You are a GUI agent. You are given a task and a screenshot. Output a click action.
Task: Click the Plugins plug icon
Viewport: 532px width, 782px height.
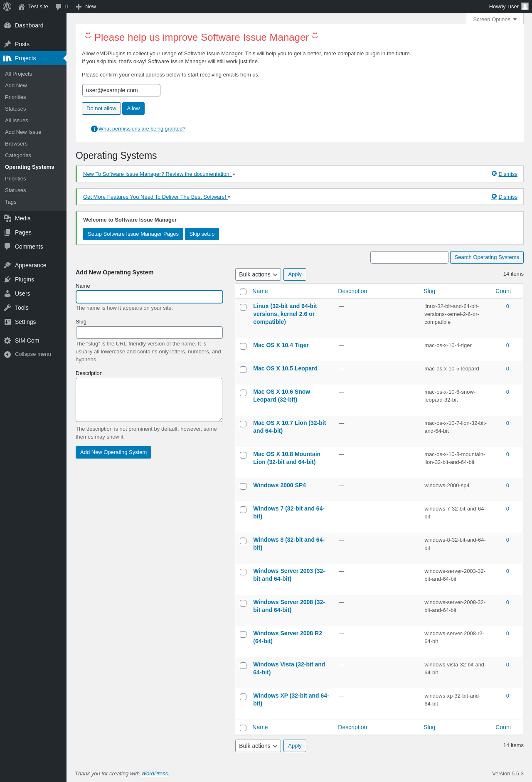(7, 279)
